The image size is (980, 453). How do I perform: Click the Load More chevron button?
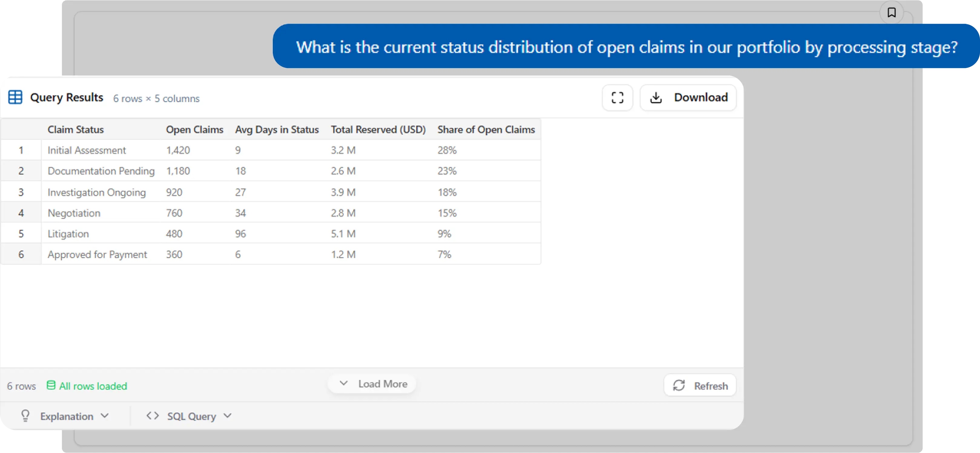(x=372, y=384)
